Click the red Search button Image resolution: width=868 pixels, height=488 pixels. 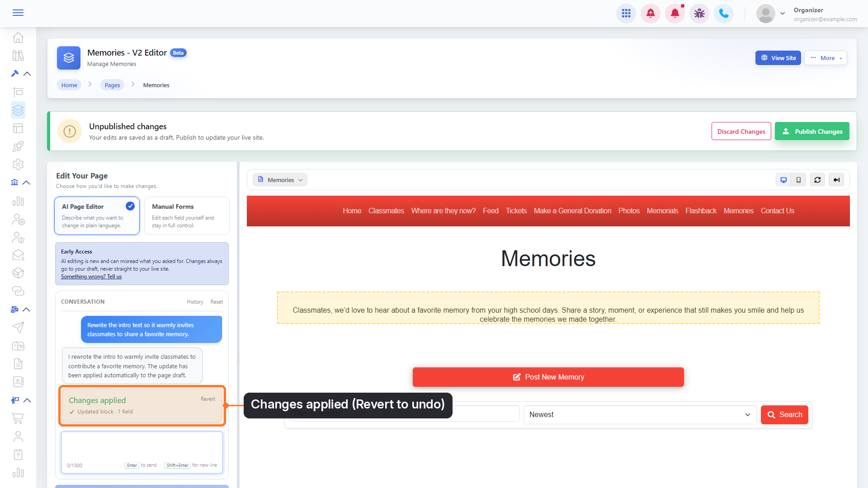(x=784, y=415)
